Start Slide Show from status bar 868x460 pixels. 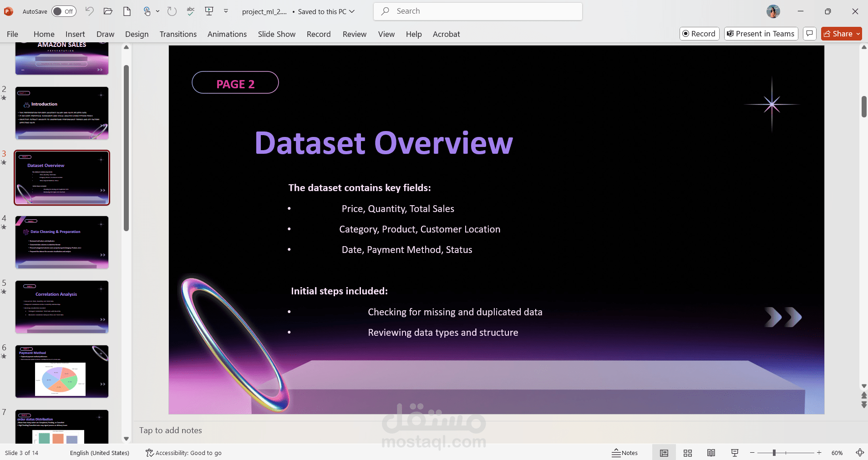coord(735,453)
